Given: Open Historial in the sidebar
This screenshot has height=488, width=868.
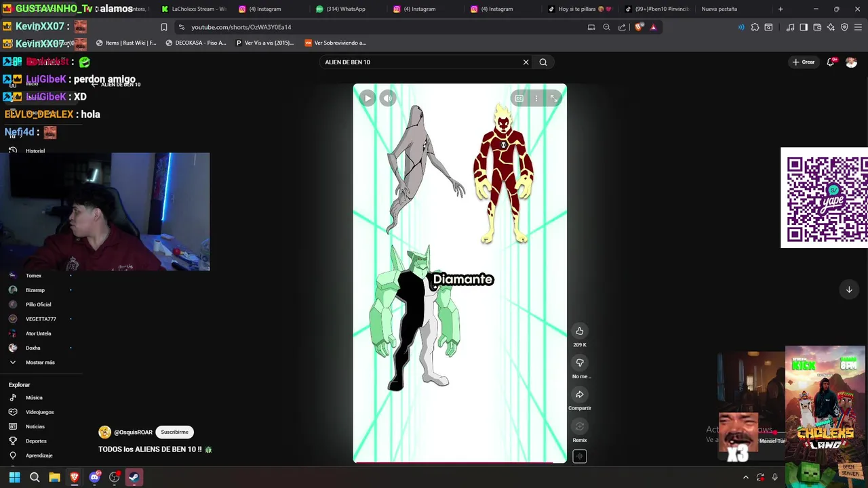Looking at the screenshot, I should pos(35,150).
